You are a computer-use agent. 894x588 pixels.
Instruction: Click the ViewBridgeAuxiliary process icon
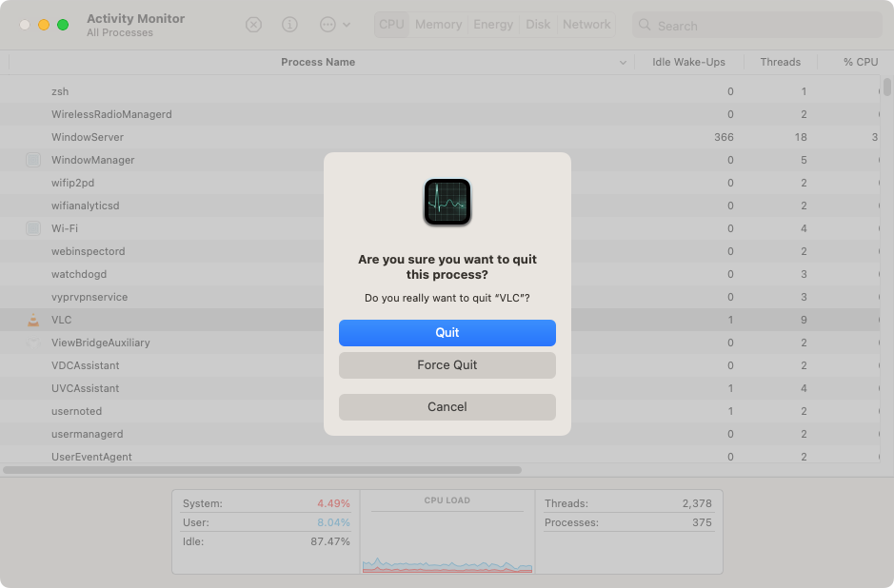pyautogui.click(x=33, y=343)
